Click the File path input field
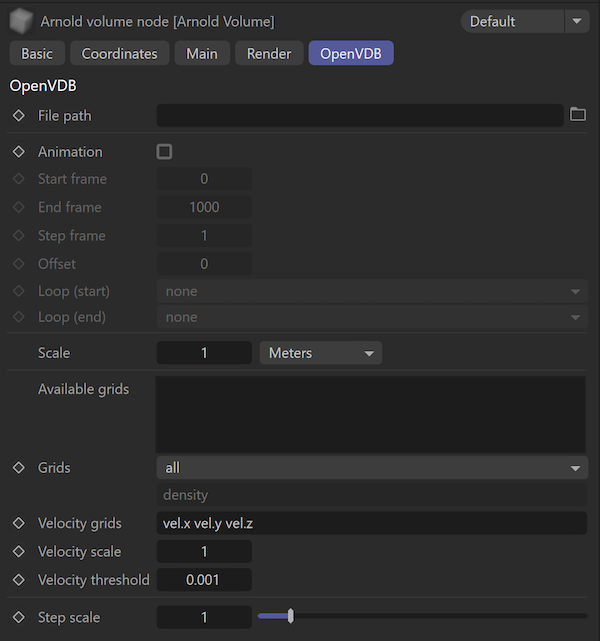Viewport: 600px width, 641px height. [x=360, y=115]
